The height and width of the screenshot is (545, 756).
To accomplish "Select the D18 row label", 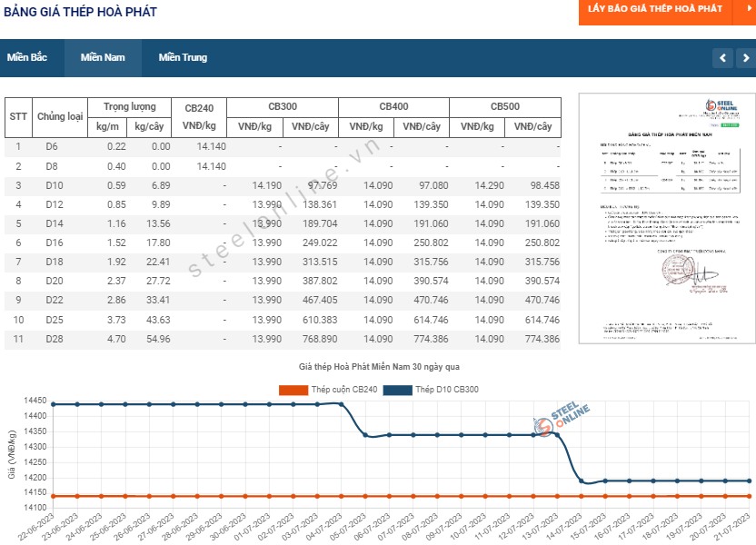I will pyautogui.click(x=54, y=262).
